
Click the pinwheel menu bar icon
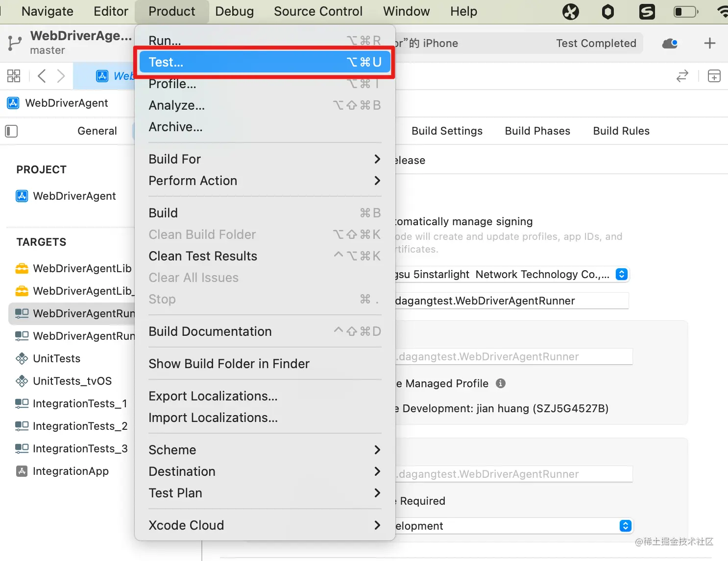pyautogui.click(x=571, y=11)
